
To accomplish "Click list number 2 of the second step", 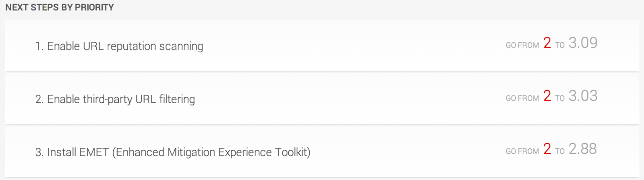I will 39,99.
